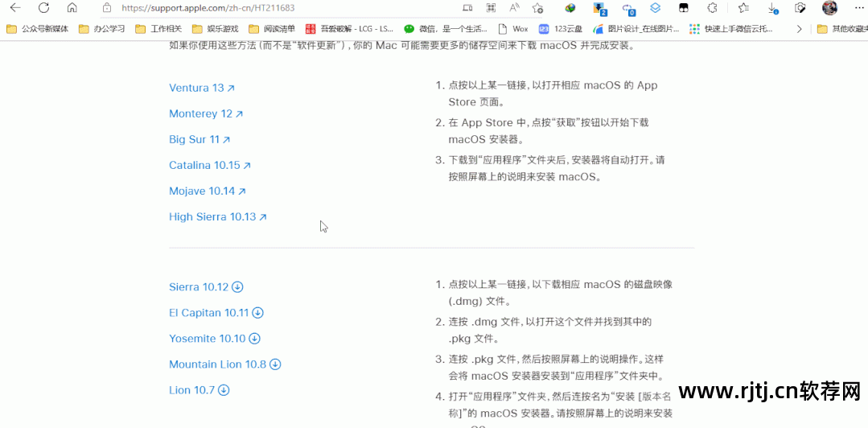Open the app/device icon in address bar
Screen dimensions: 868x428
467,8
